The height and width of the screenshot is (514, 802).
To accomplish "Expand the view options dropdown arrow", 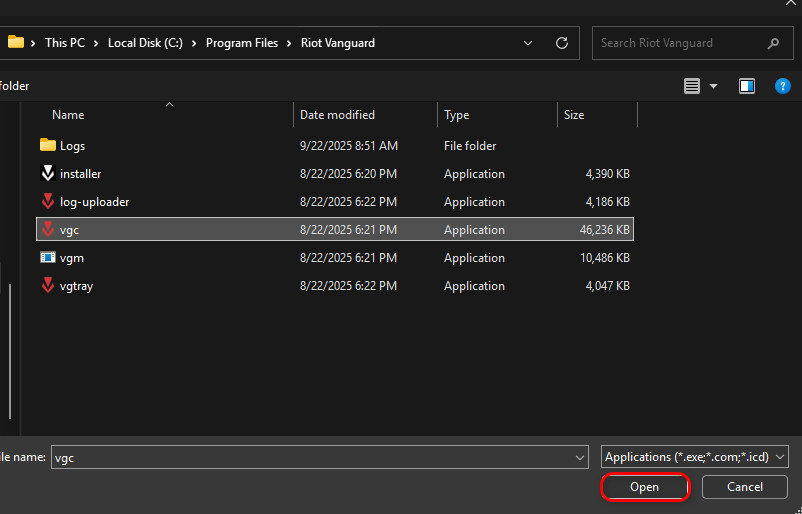I will [713, 86].
